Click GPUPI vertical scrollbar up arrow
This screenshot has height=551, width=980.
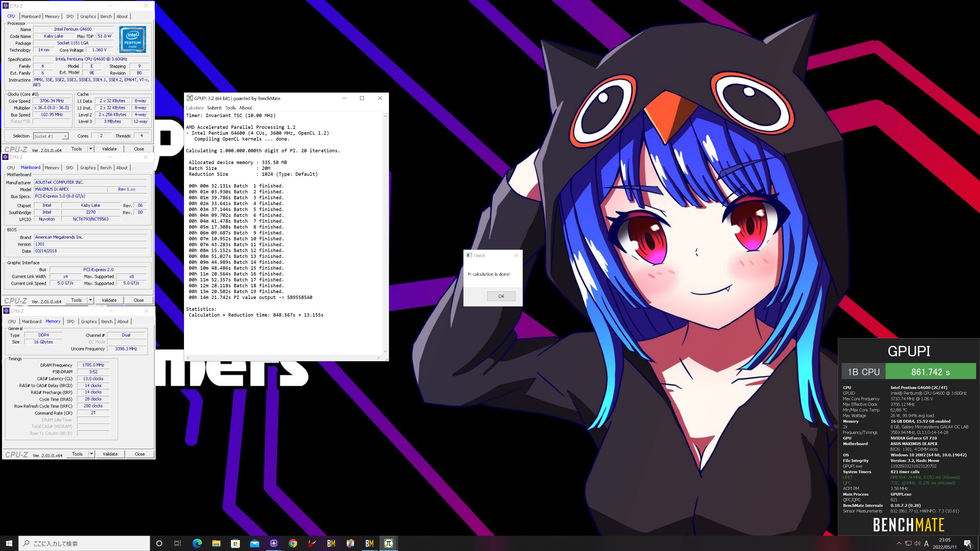[385, 116]
